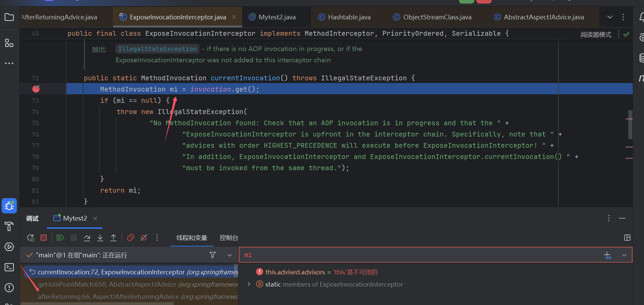Step over current line
The height and width of the screenshot is (305, 644).
click(x=87, y=238)
